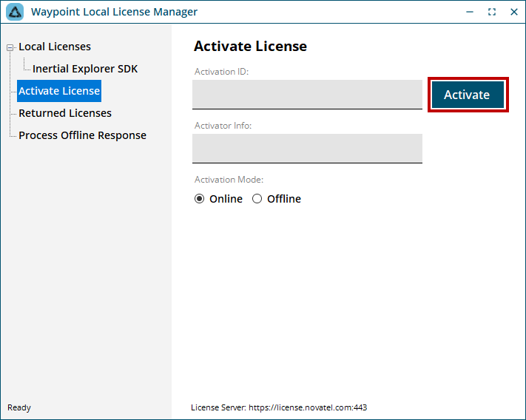Focus the Activator Info text field

(x=307, y=149)
